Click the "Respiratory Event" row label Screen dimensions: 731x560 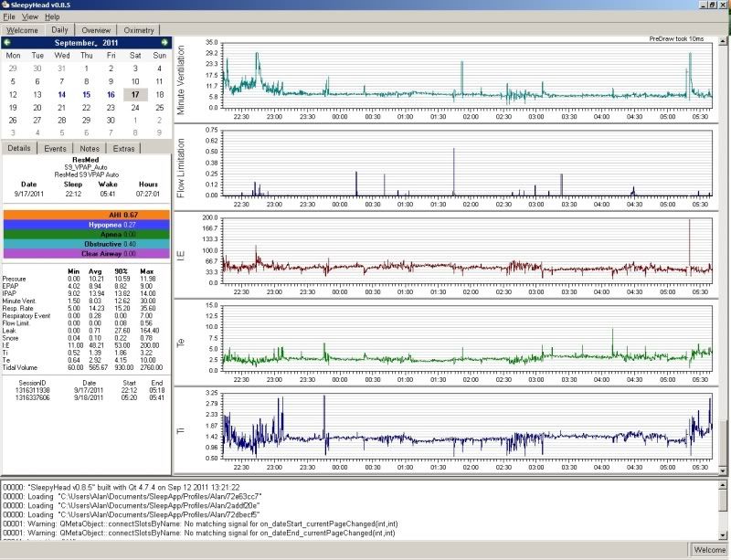click(26, 316)
